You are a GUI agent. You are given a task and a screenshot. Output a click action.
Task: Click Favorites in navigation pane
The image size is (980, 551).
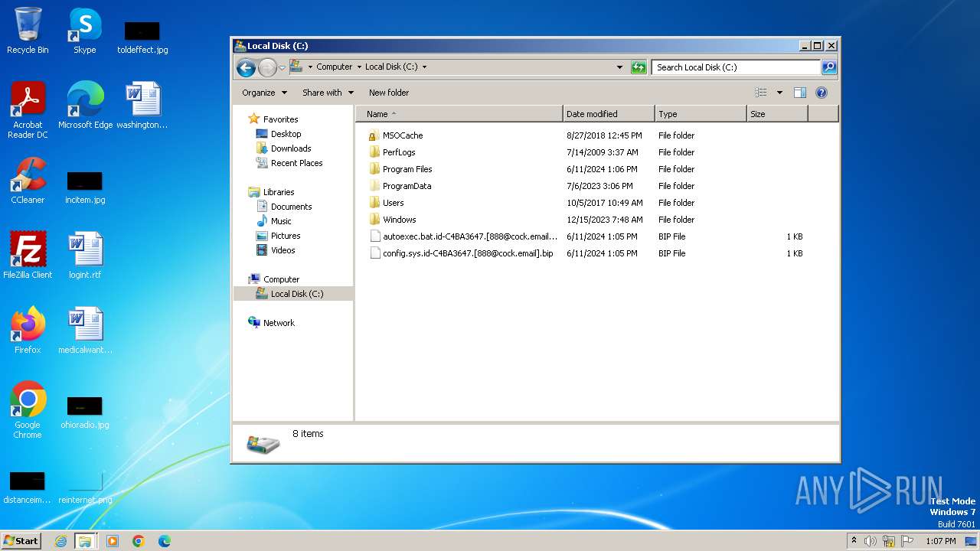click(x=280, y=119)
